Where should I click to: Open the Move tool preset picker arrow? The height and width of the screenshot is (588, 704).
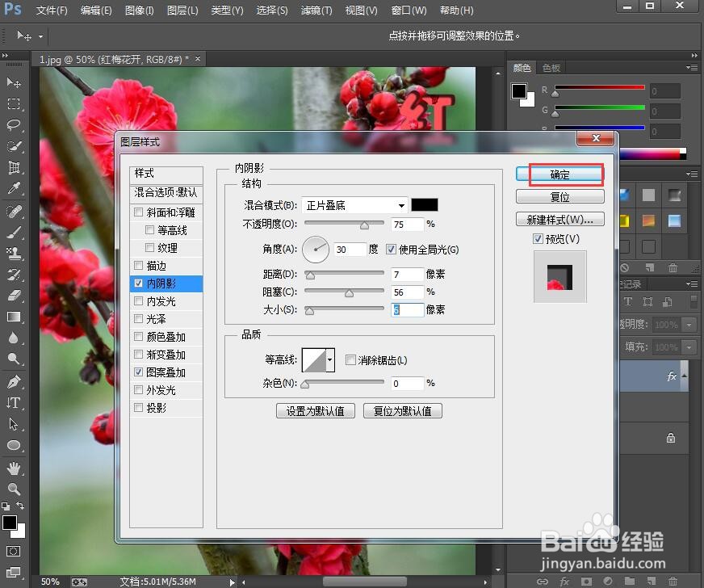(x=40, y=36)
